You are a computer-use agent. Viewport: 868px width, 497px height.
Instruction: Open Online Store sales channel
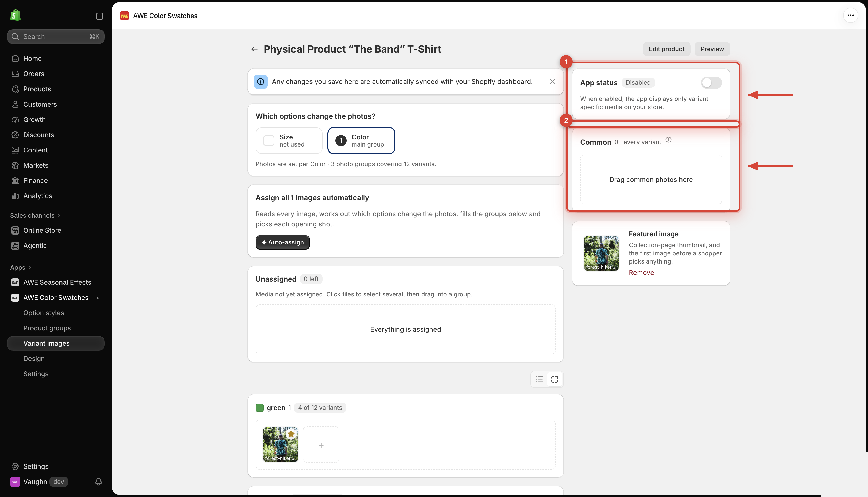(x=56, y=230)
